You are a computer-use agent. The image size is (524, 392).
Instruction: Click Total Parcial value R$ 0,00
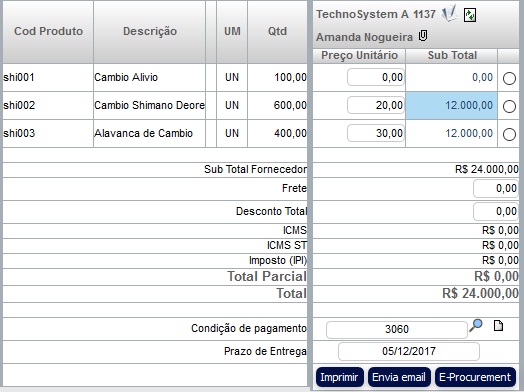click(496, 276)
